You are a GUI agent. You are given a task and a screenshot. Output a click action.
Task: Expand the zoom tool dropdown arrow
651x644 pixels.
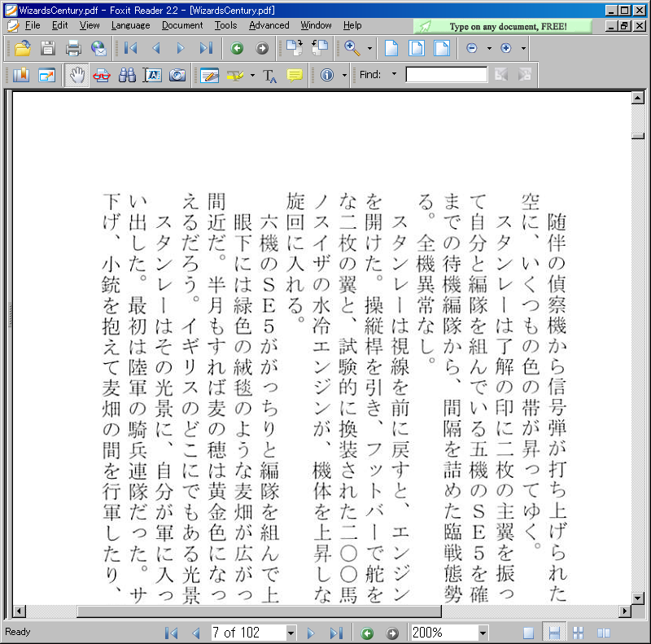pyautogui.click(x=369, y=48)
